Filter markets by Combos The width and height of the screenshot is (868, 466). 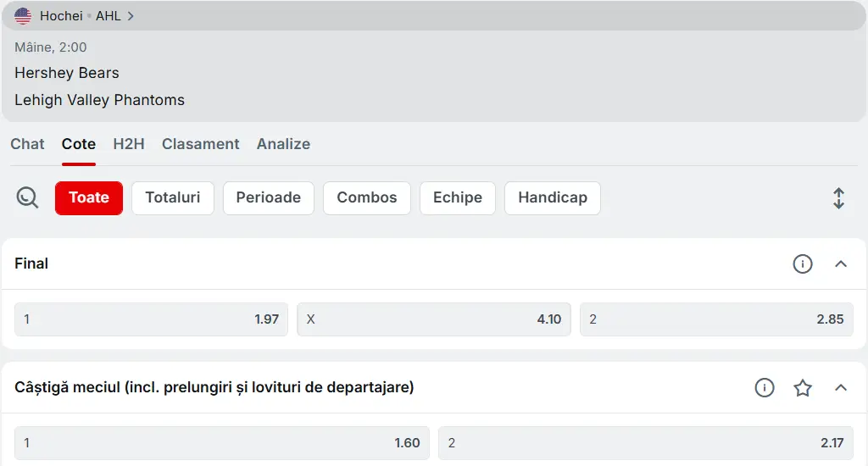pos(366,198)
